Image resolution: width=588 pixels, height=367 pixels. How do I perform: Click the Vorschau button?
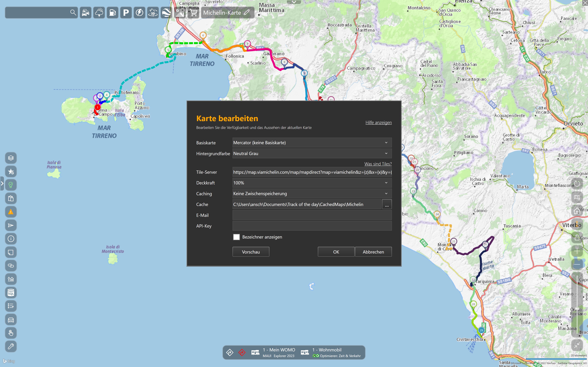(x=251, y=252)
